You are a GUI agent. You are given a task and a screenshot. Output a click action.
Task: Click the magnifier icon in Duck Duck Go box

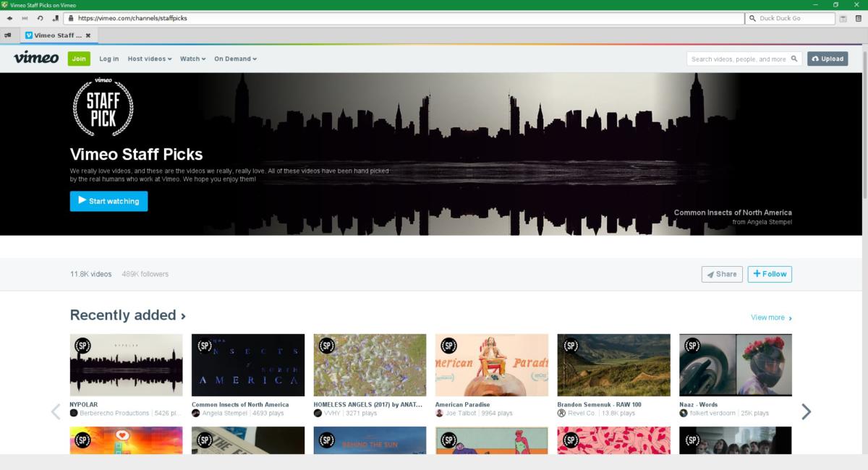tap(753, 18)
